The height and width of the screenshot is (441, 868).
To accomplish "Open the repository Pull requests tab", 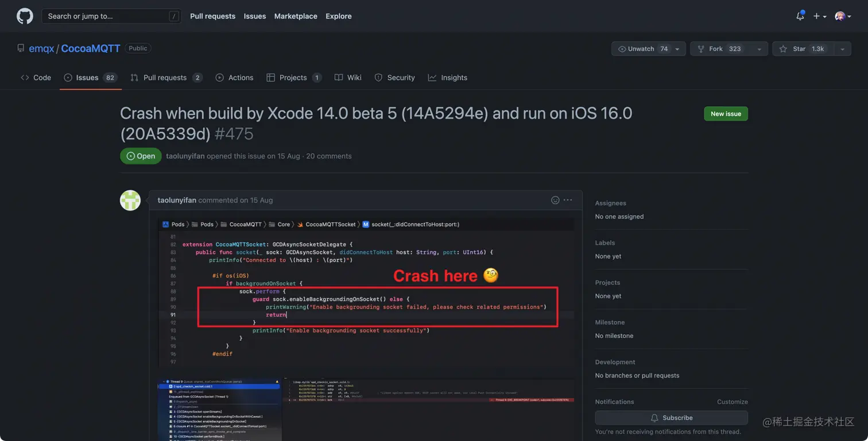I will click(x=166, y=77).
